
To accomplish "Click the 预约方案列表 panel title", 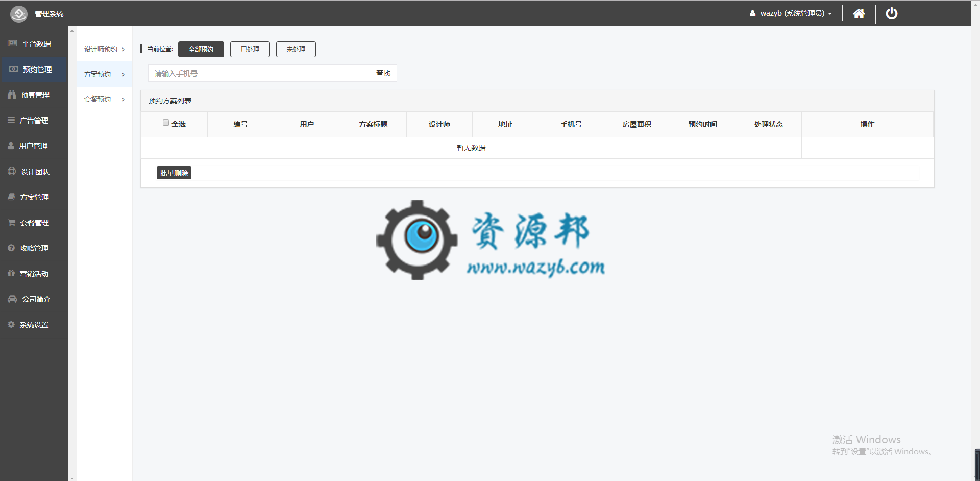I will coord(170,101).
